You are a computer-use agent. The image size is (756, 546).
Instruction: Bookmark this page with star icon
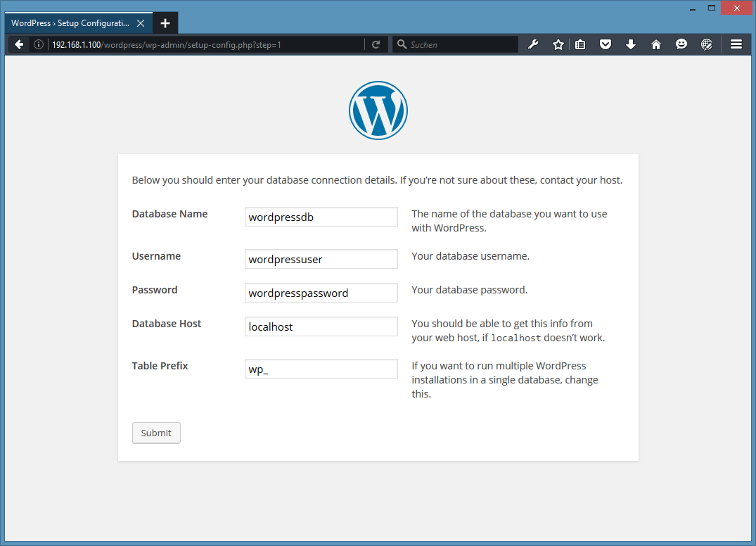click(558, 45)
